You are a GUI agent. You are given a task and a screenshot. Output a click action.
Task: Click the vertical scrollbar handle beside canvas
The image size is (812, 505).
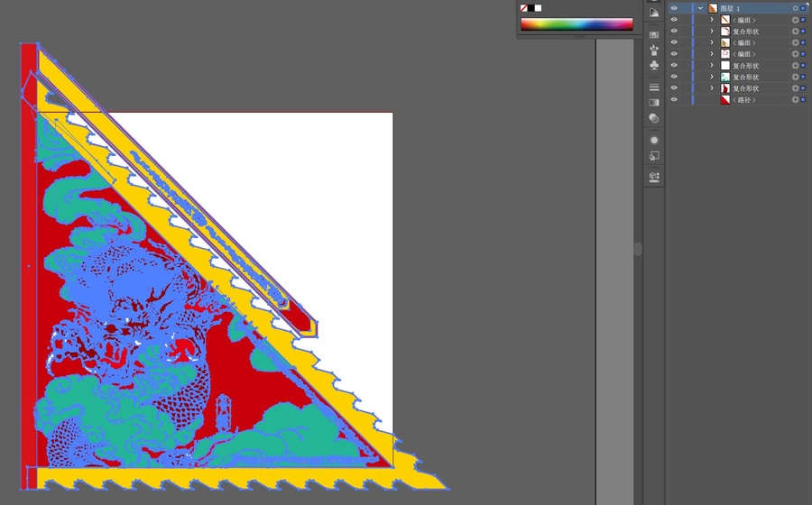point(638,249)
